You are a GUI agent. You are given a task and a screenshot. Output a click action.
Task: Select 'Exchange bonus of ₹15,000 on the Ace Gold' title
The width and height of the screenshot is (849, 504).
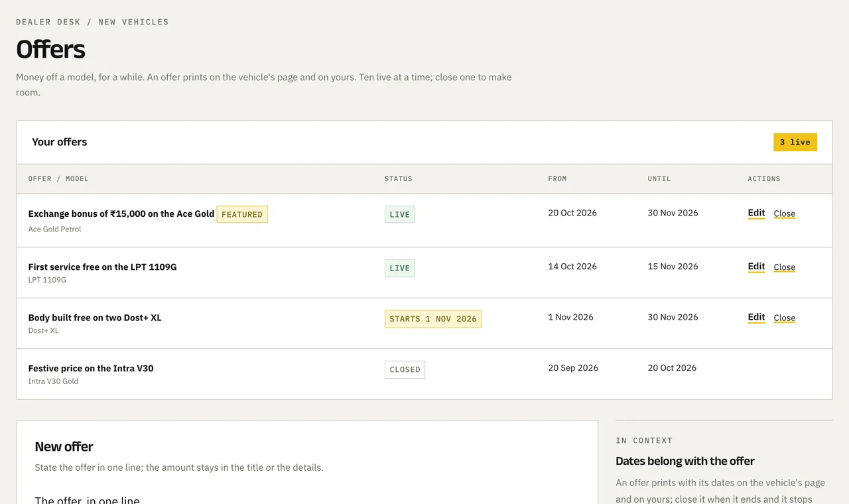121,214
